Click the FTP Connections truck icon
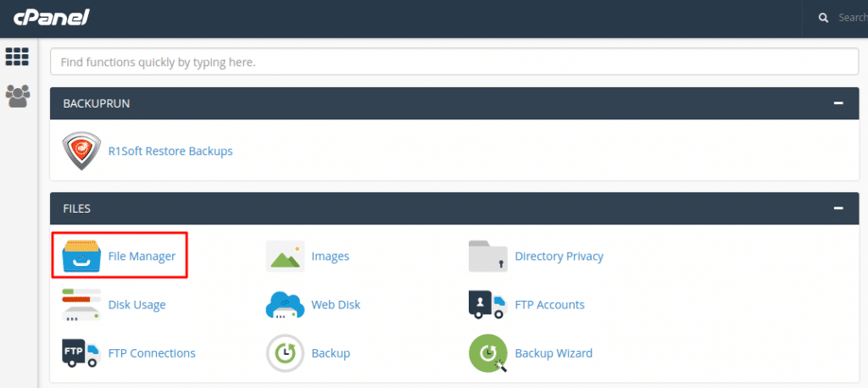 coord(81,353)
